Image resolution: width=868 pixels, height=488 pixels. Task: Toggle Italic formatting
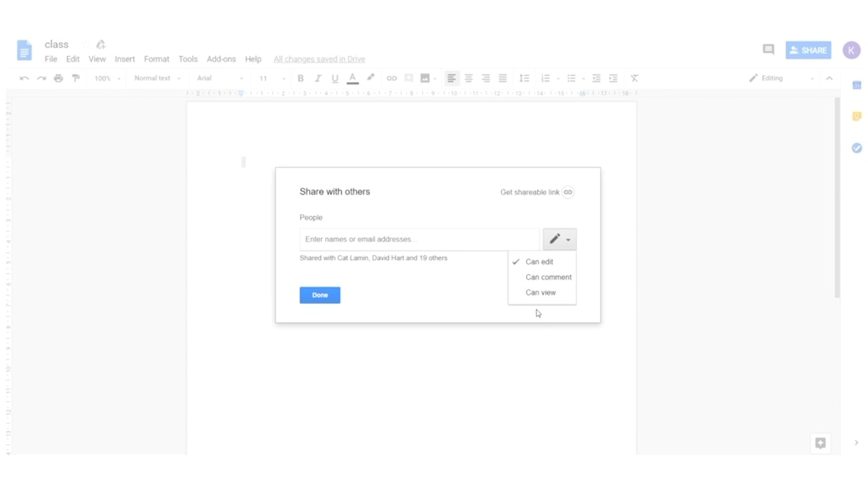click(x=317, y=79)
